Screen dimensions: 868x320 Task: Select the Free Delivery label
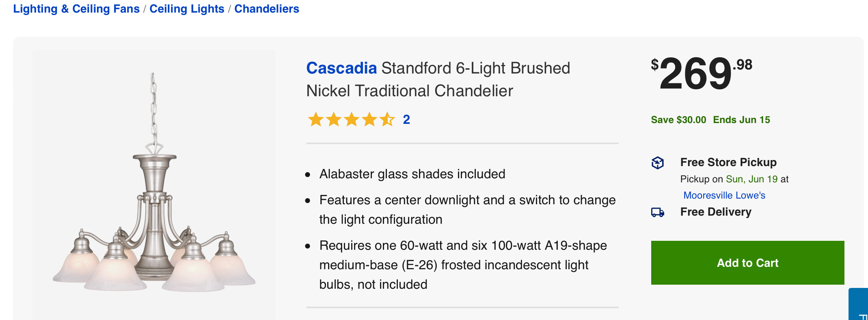click(x=716, y=212)
